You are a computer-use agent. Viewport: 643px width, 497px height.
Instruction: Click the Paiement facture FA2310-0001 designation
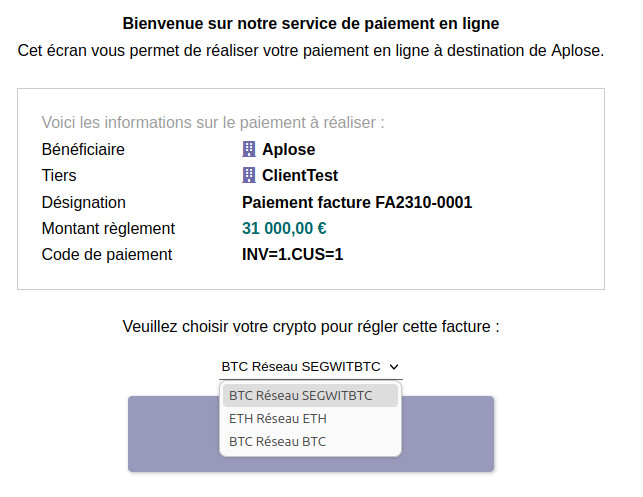(x=357, y=203)
